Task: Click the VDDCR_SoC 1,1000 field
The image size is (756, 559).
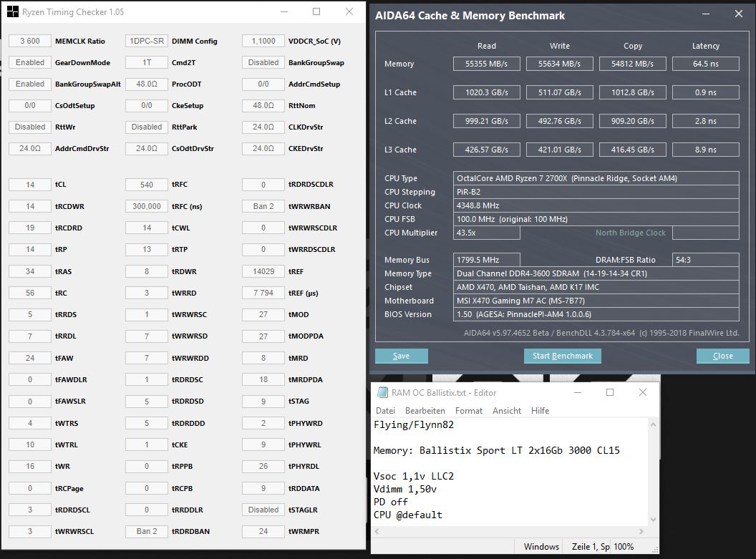Action: point(263,41)
